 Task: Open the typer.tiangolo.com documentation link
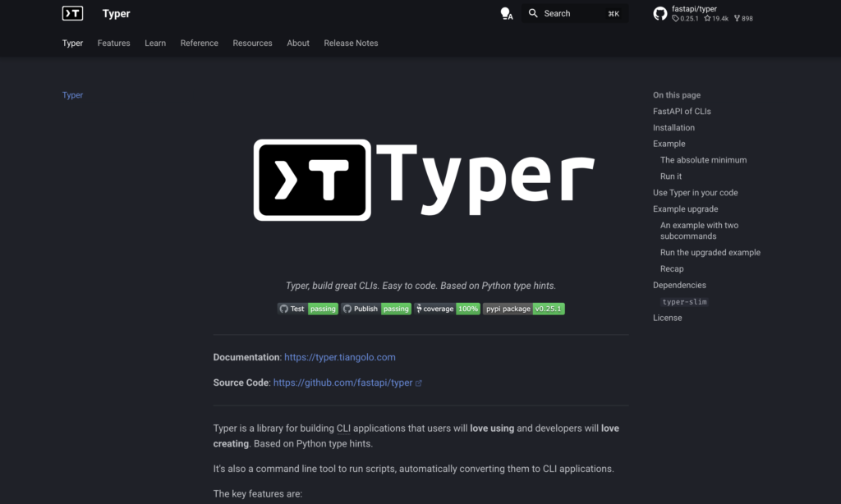coord(339,357)
